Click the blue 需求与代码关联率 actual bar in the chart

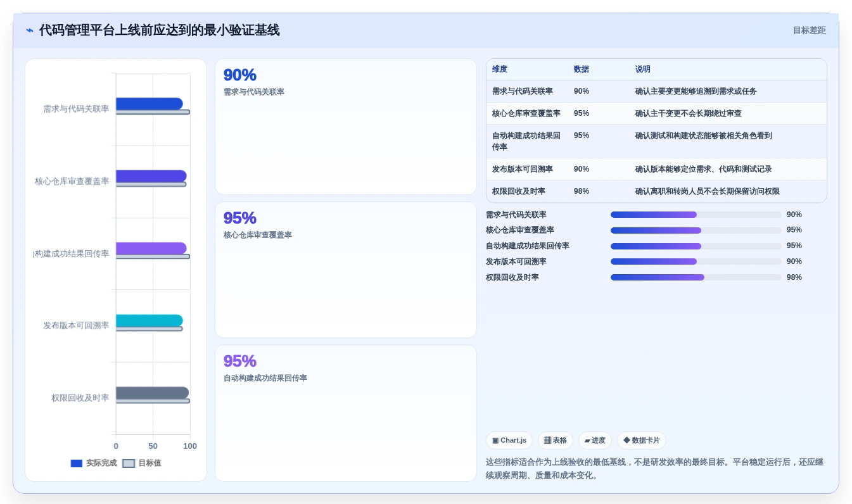(149, 104)
